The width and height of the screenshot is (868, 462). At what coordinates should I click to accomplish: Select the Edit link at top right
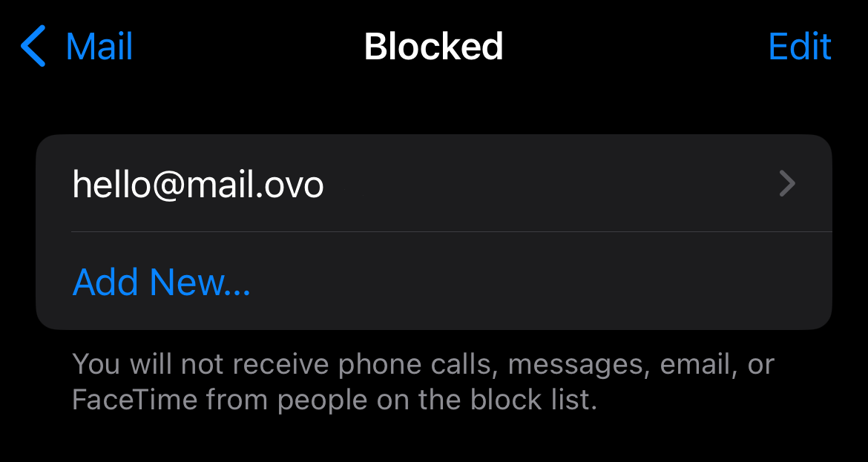click(x=800, y=47)
